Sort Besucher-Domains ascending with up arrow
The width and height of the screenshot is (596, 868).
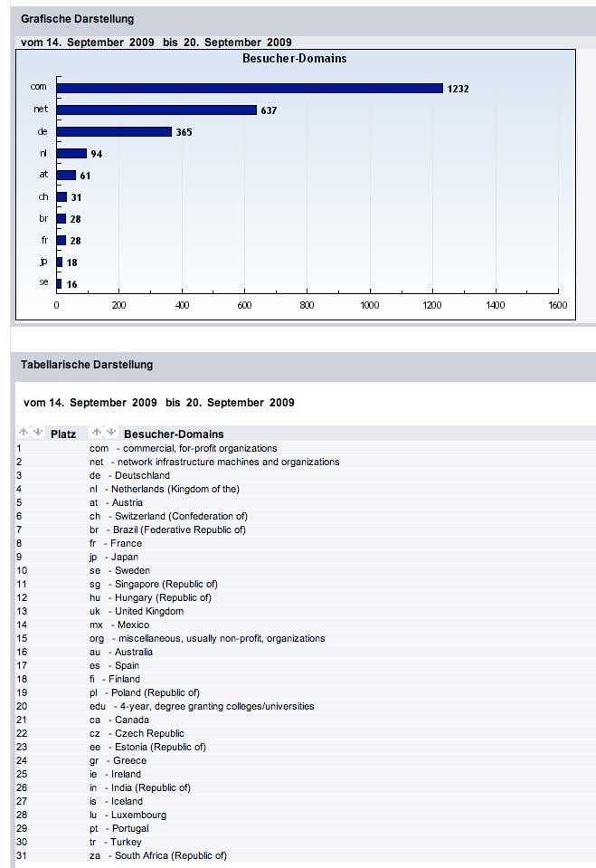97,433
